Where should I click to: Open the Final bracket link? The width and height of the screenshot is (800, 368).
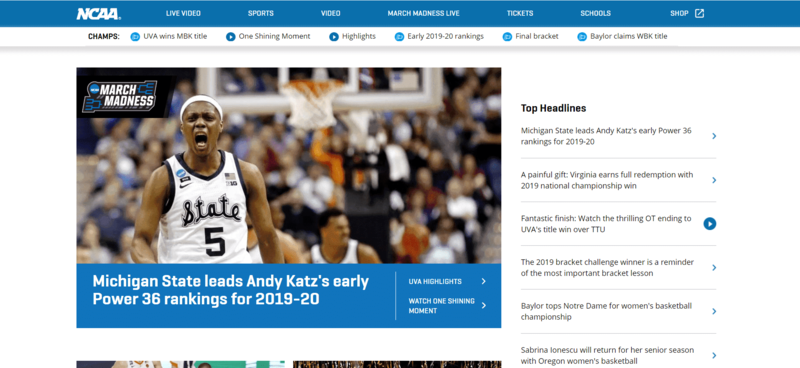point(537,36)
